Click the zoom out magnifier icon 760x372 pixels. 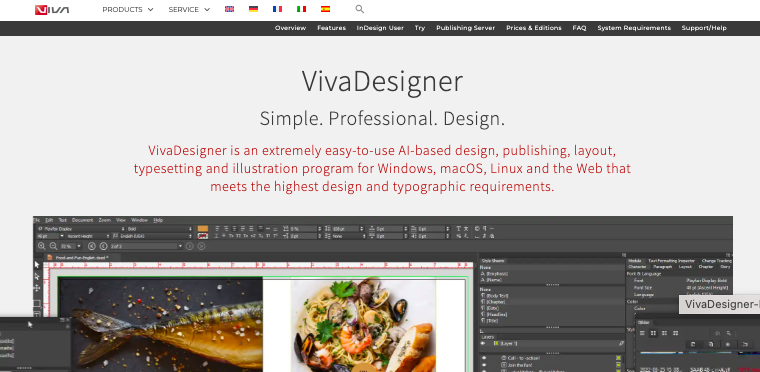coord(53,246)
